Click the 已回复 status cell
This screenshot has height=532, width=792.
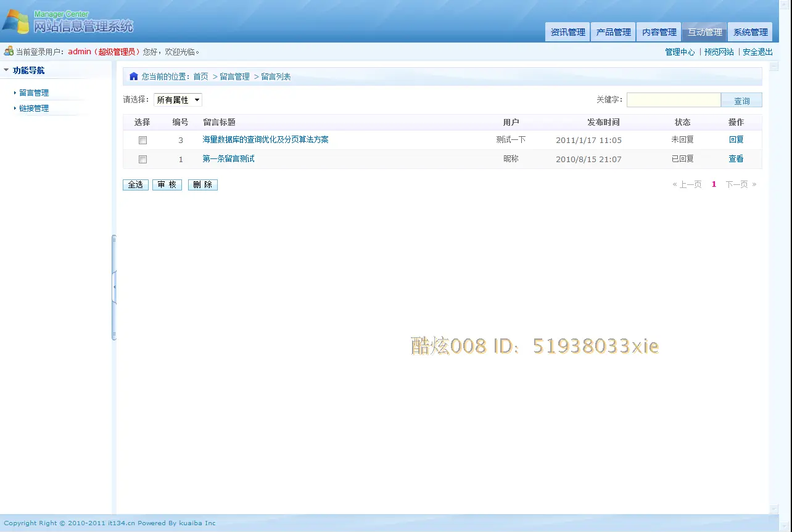(683, 159)
